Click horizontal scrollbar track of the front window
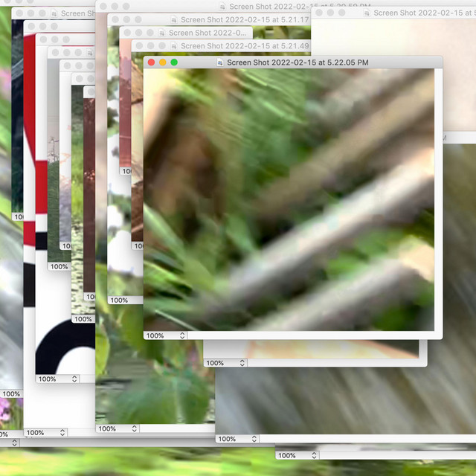The image size is (476, 476). click(312, 335)
